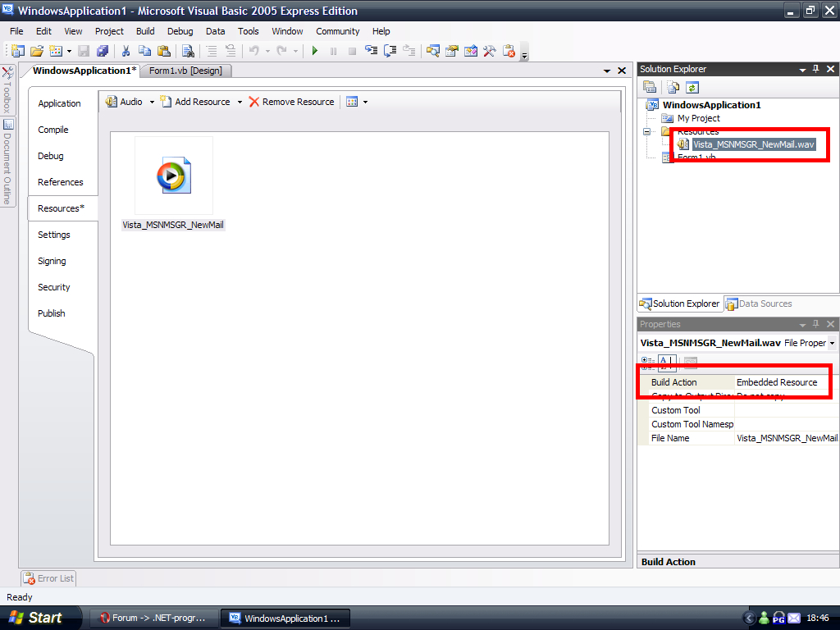Viewport: 840px width, 630px height.
Task: Open the Signing page tab
Action: click(52, 261)
